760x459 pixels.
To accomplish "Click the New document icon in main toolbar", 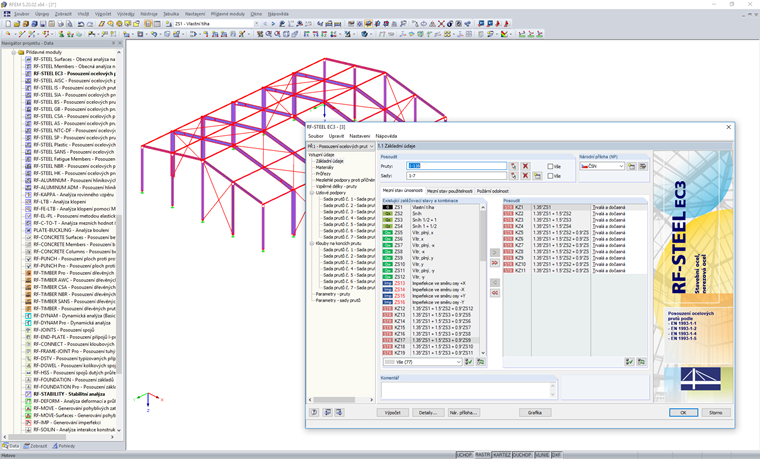I will 8,24.
